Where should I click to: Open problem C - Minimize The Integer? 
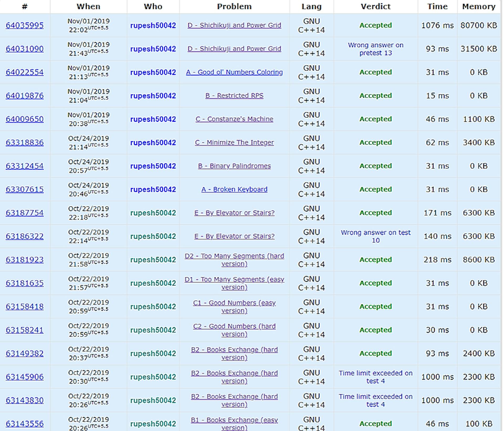coord(234,142)
